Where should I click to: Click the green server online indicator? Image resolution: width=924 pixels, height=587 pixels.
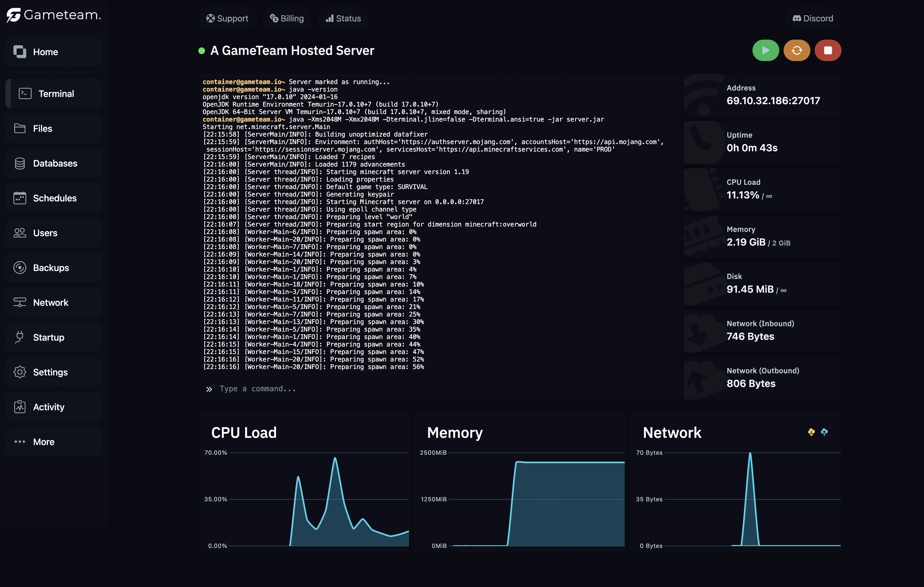click(202, 51)
